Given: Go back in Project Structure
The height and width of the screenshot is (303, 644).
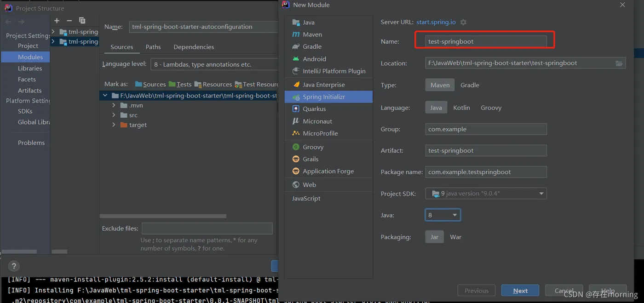Looking at the screenshot, I should click(9, 22).
